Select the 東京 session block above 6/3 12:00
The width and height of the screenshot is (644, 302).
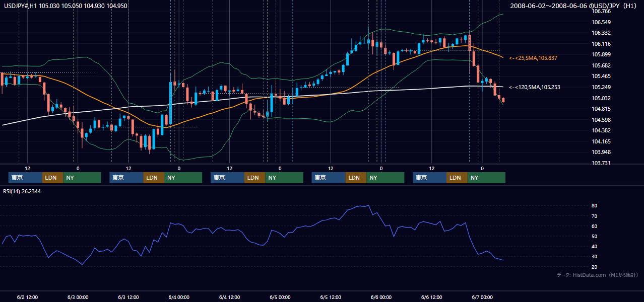pos(126,178)
